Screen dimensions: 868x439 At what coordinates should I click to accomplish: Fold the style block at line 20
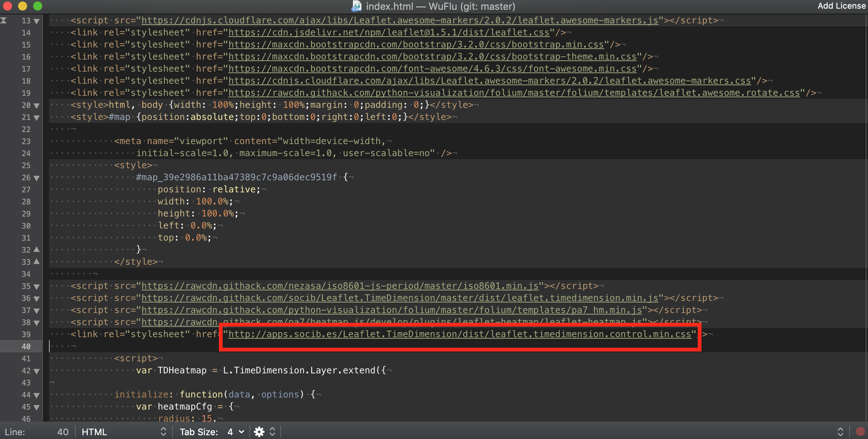point(37,106)
